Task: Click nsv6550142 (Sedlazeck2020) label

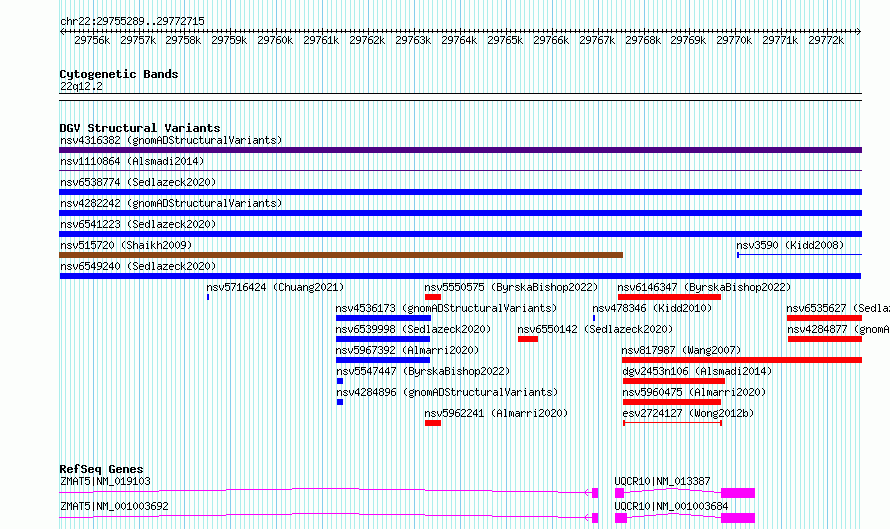Action: pyautogui.click(x=595, y=329)
